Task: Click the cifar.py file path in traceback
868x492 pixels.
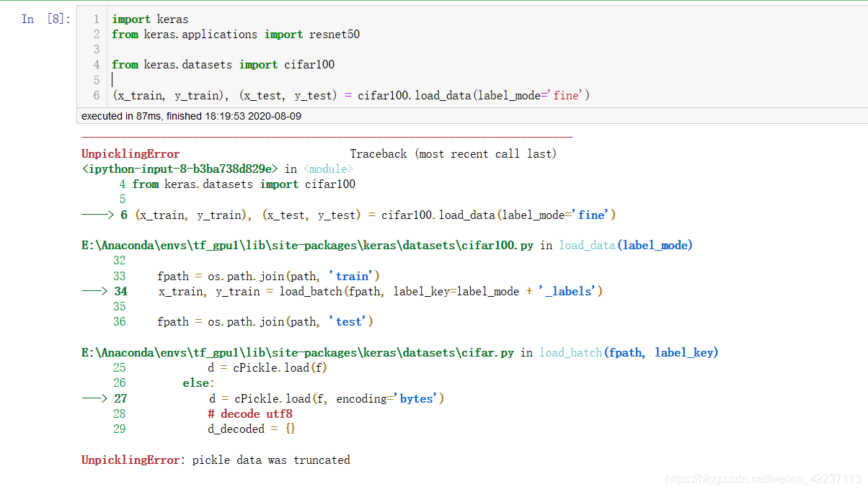Action: click(298, 353)
